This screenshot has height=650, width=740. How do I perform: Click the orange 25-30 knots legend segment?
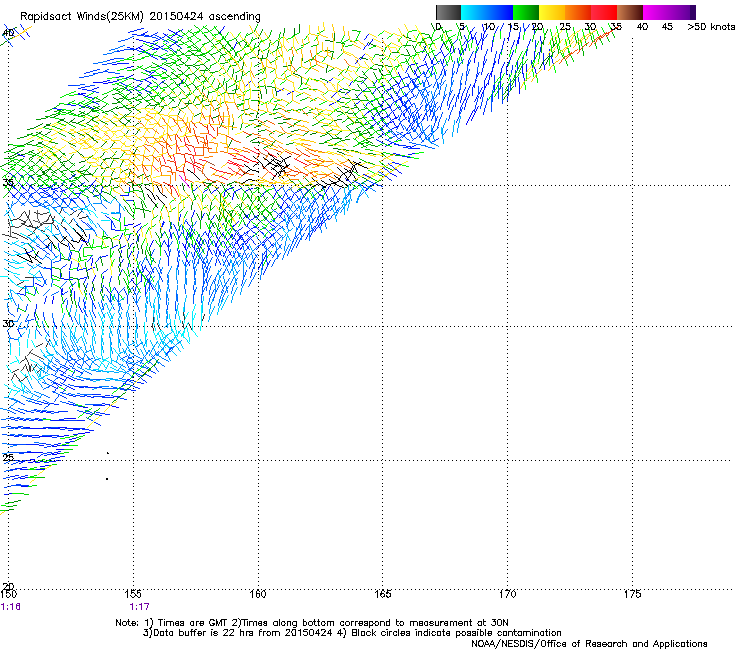point(578,12)
